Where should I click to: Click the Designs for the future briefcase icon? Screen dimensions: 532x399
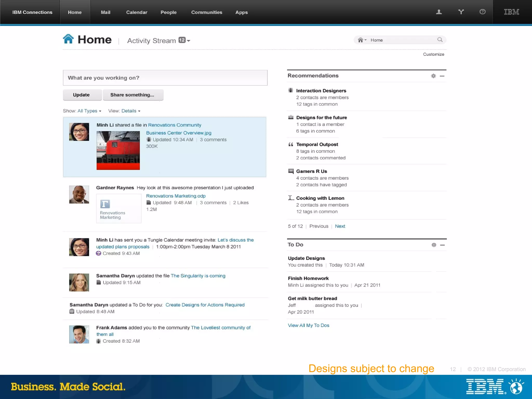(x=291, y=117)
